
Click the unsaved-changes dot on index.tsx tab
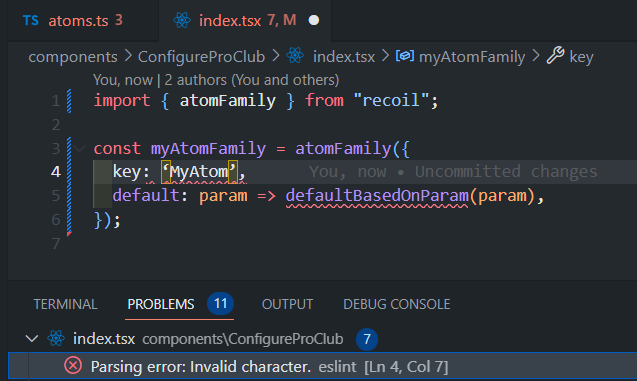point(314,20)
